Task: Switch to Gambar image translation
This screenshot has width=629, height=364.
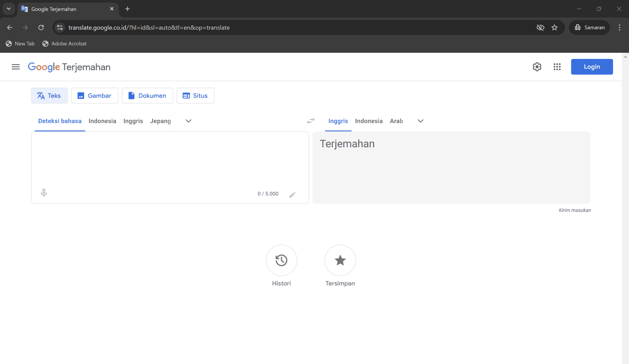Action: [x=95, y=96]
